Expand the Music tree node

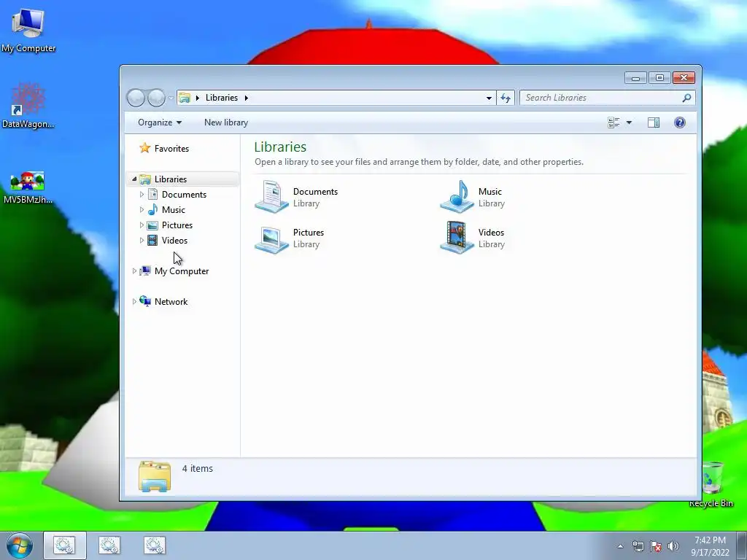(142, 209)
